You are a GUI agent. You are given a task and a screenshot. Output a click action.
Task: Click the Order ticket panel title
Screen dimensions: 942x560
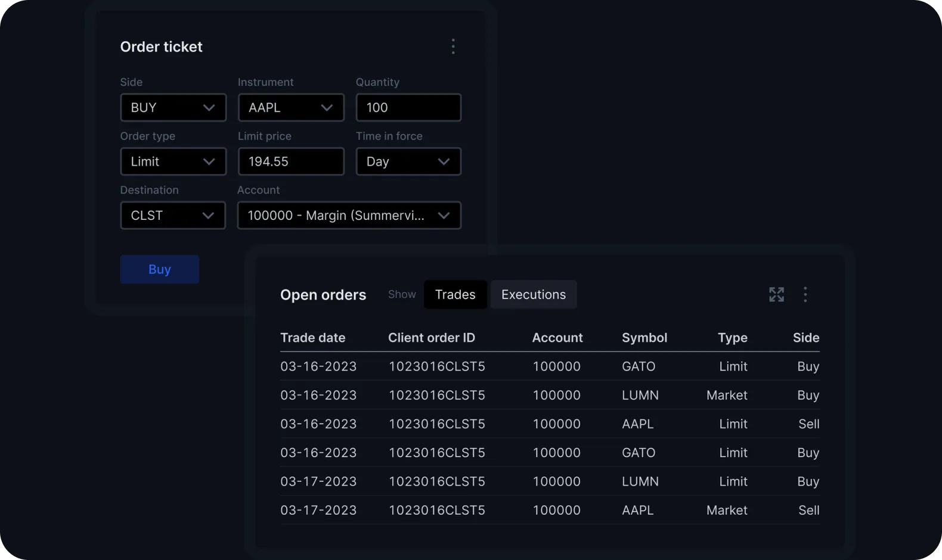click(161, 46)
